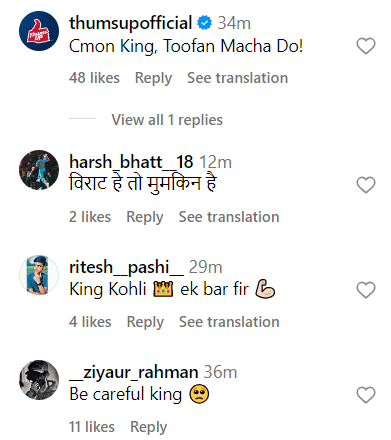
Task: Tap heart on 'Be careful king' comment
Action: pyautogui.click(x=366, y=395)
